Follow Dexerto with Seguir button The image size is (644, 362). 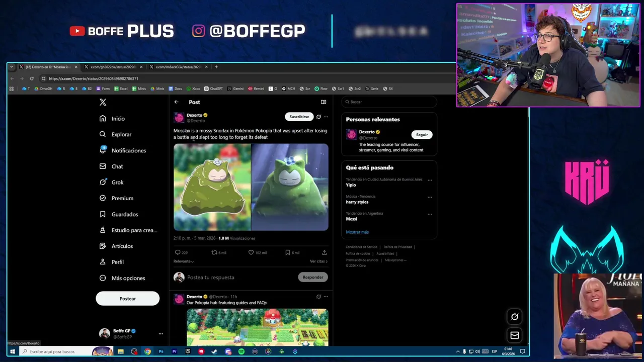[422, 135]
